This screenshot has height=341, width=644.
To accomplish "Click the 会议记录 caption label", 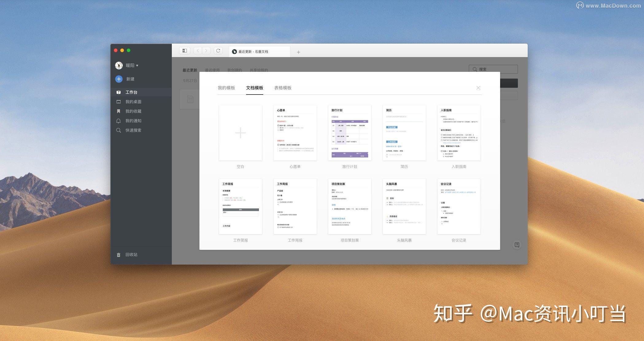I will click(x=459, y=240).
